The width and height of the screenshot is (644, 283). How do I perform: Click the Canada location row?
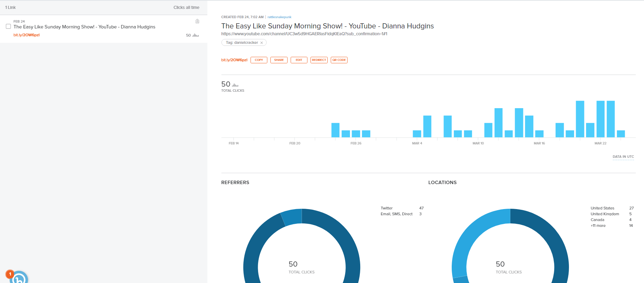612,220
